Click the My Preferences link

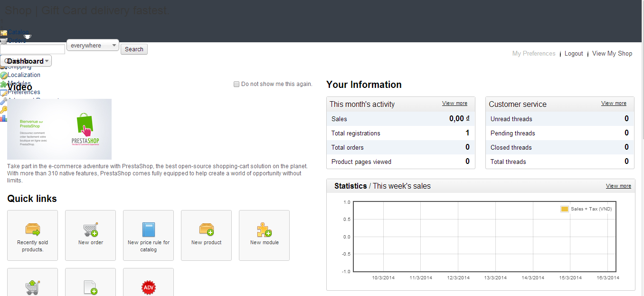point(534,54)
